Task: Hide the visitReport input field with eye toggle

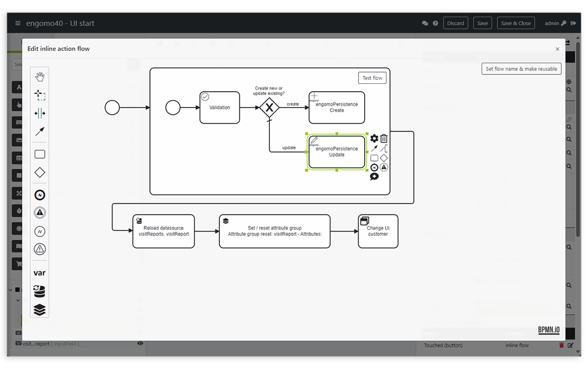Action: pos(140,343)
